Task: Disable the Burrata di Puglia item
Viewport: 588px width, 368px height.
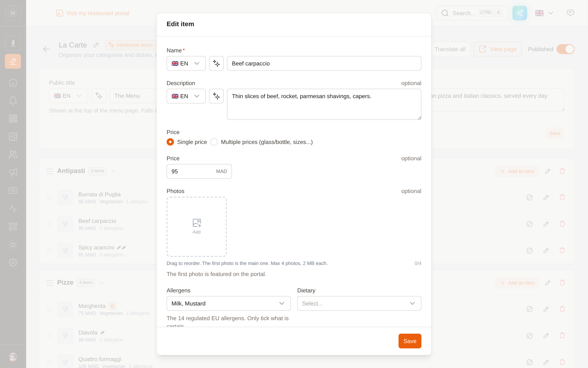Action: [x=530, y=197]
